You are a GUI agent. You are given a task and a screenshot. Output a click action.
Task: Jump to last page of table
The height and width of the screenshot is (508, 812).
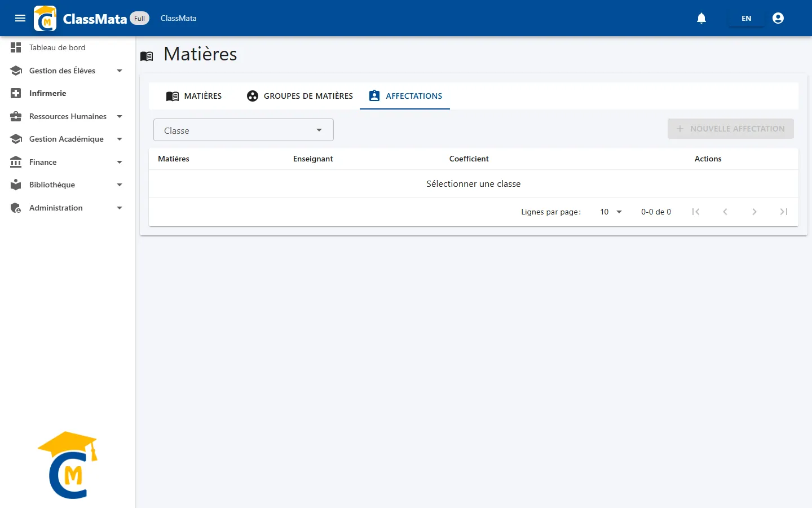pyautogui.click(x=784, y=212)
